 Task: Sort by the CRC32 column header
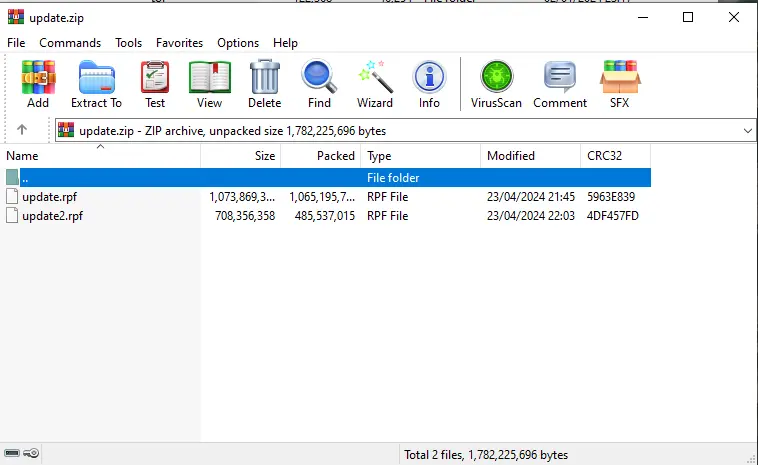[x=615, y=156]
